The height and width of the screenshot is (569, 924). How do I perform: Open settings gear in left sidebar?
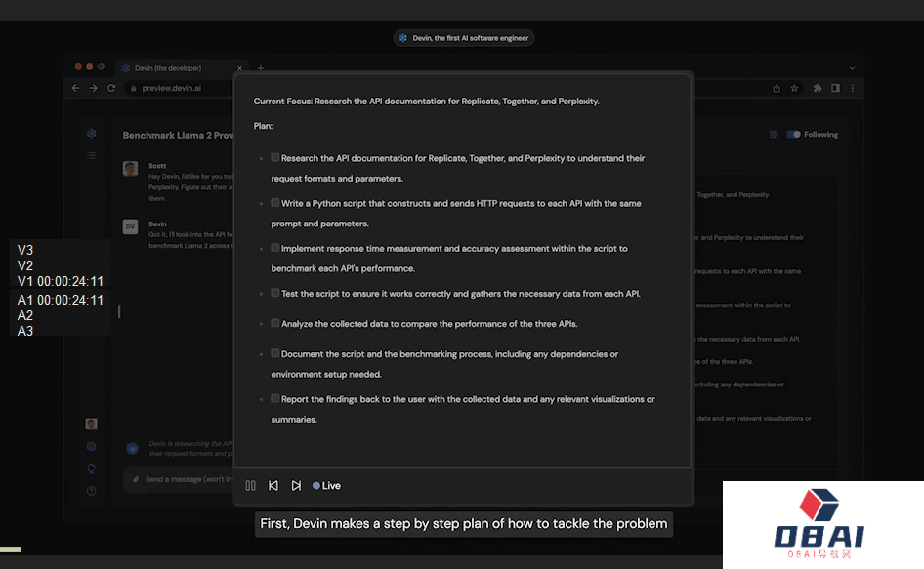(91, 446)
